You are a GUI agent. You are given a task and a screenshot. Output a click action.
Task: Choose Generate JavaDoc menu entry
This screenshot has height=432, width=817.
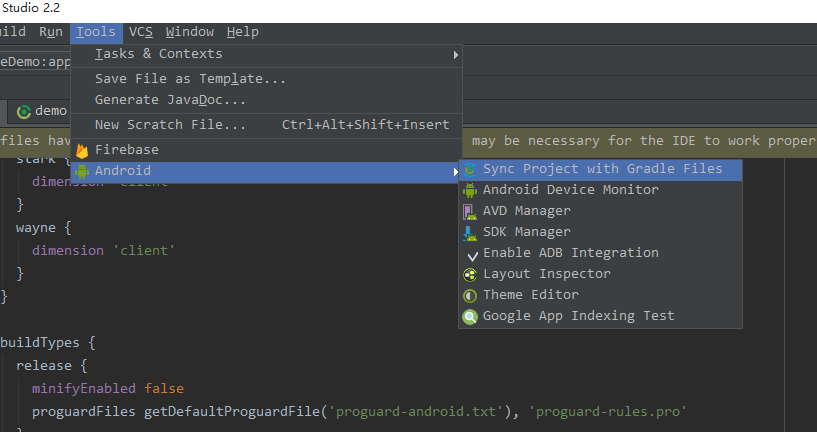tap(266, 100)
